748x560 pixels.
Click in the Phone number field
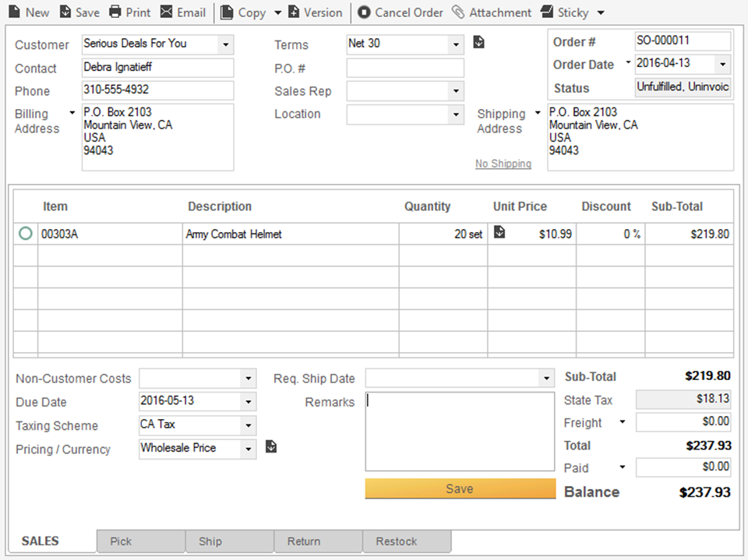(157, 90)
